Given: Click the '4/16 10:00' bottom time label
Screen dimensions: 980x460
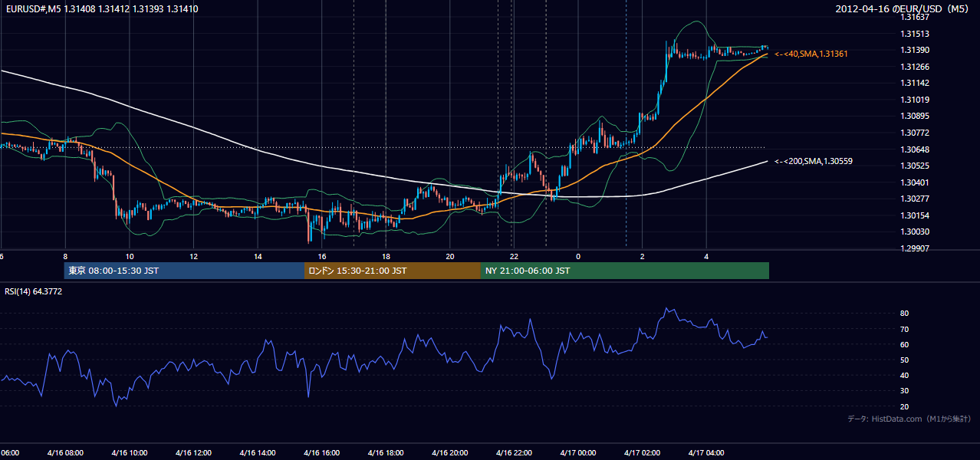Looking at the screenshot, I should click(130, 452).
